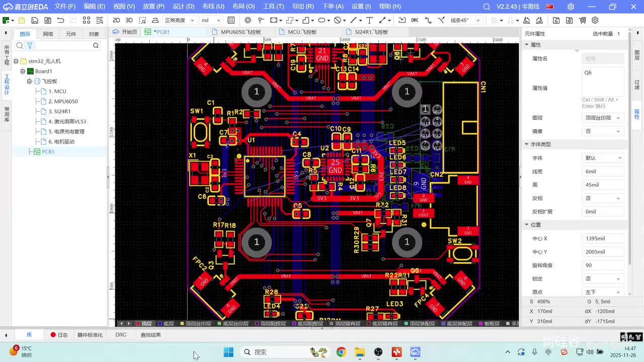
Task: Click the 中心 X field showing 1395mil
Action: pyautogui.click(x=603, y=238)
